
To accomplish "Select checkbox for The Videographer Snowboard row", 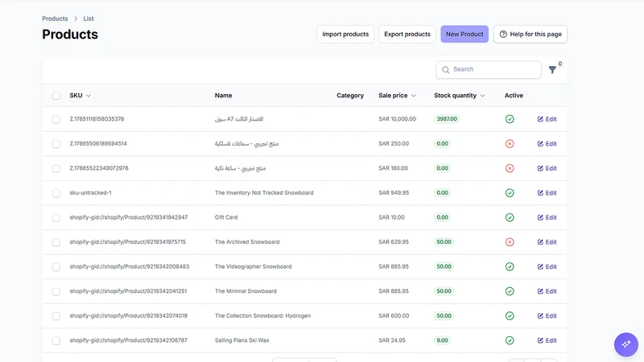I will pyautogui.click(x=56, y=267).
